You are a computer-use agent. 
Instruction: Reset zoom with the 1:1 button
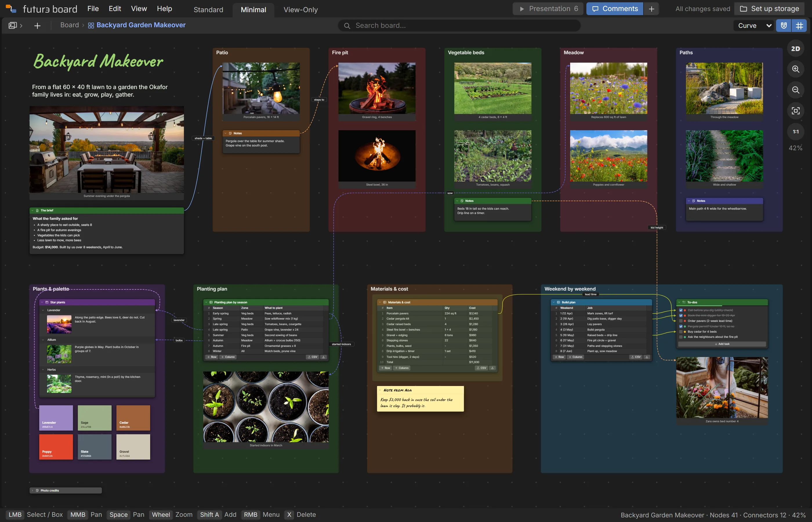[795, 132]
